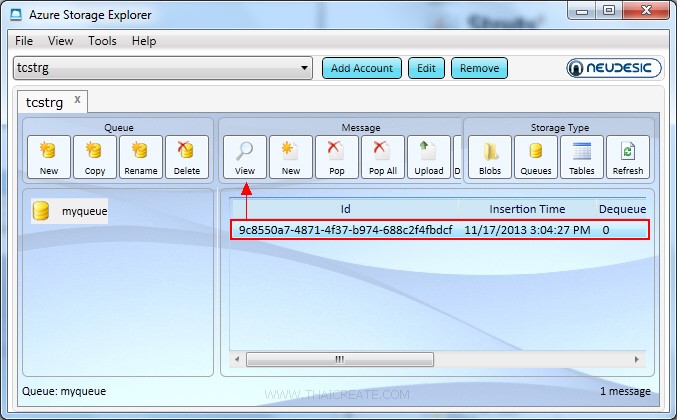
Task: Minimize the Azure Storage Explorer window
Action: tap(582, 11)
